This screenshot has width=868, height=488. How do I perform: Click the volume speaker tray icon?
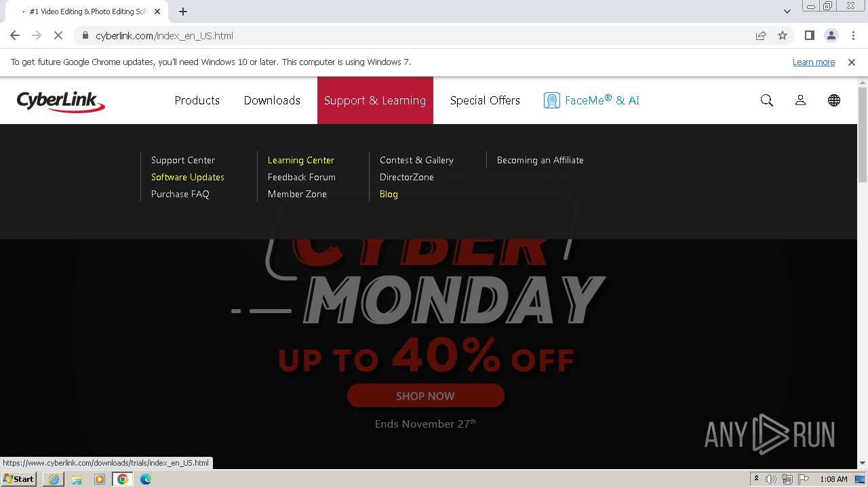[771, 479]
